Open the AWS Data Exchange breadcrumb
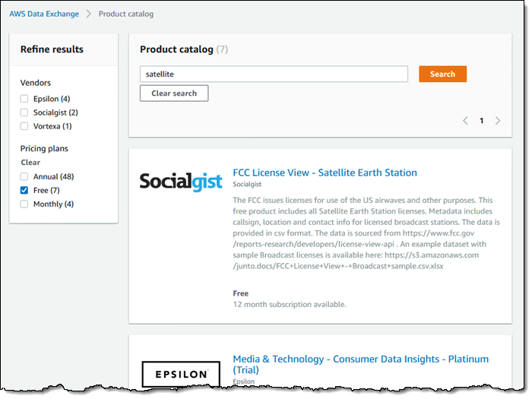The height and width of the screenshot is (399, 532). [43, 14]
